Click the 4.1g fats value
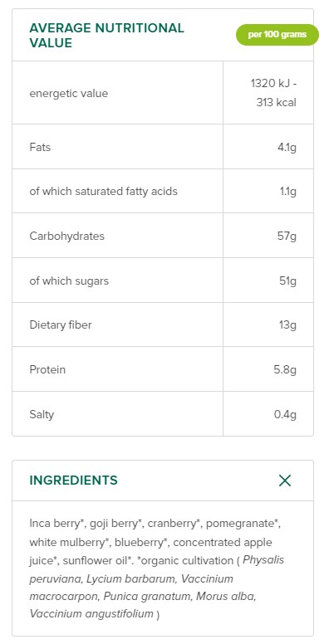The image size is (329, 644). [x=287, y=147]
